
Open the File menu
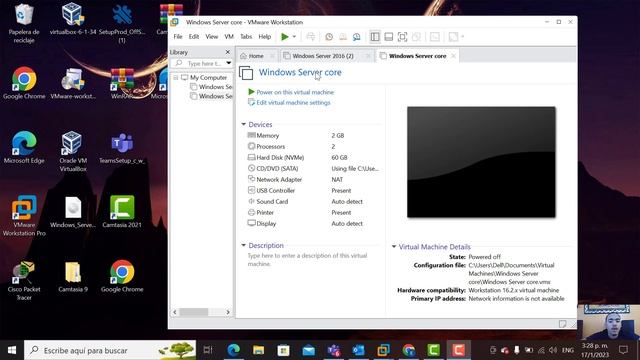(178, 37)
